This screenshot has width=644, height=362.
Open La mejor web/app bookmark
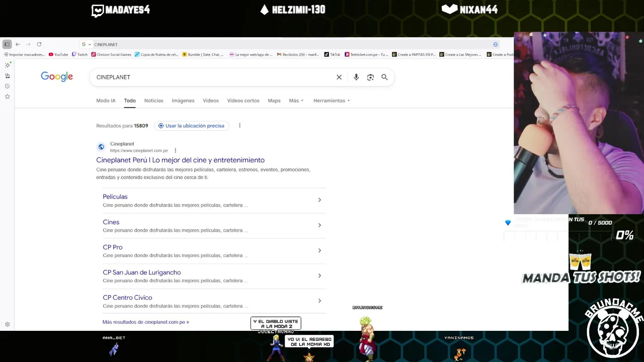tap(251, 54)
